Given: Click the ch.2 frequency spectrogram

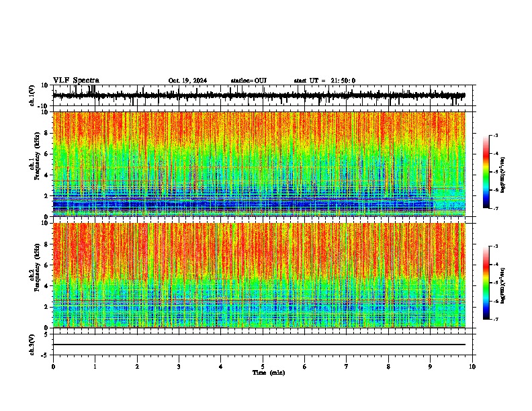Looking at the screenshot, I should coord(259,275).
